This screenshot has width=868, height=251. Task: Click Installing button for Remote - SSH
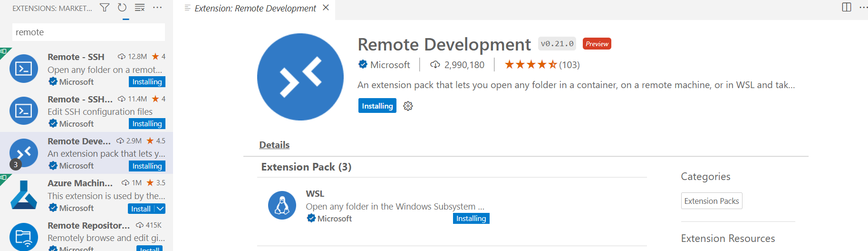click(x=147, y=82)
